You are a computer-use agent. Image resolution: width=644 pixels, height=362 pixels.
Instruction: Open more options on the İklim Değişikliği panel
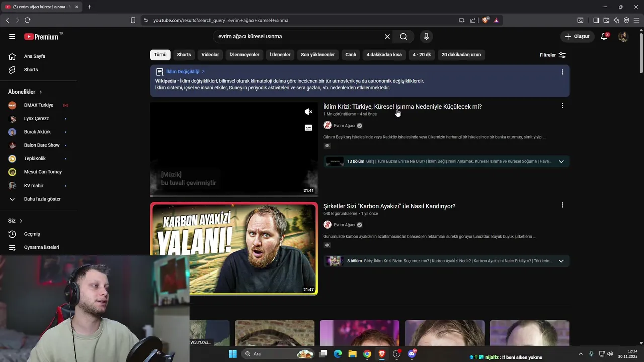coord(562,72)
